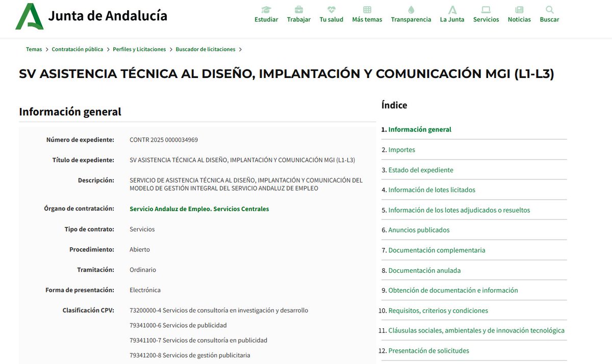
Task: Select CPV 73200000-4 consultoría en investigación
Action: (x=219, y=310)
